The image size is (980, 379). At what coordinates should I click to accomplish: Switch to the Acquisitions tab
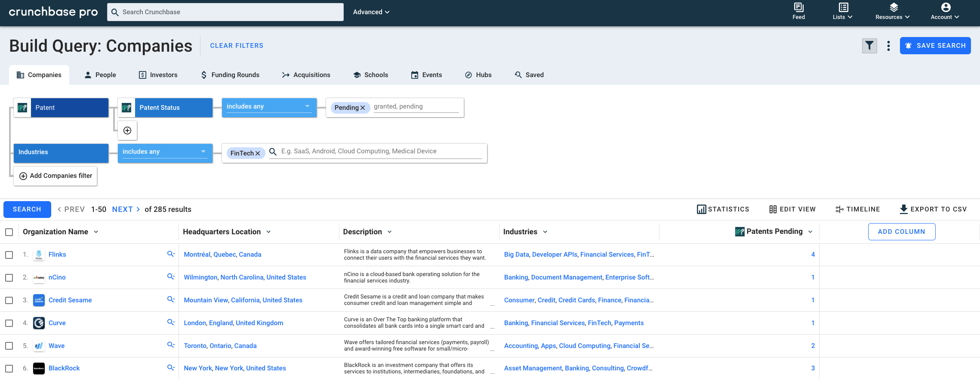pyautogui.click(x=306, y=75)
